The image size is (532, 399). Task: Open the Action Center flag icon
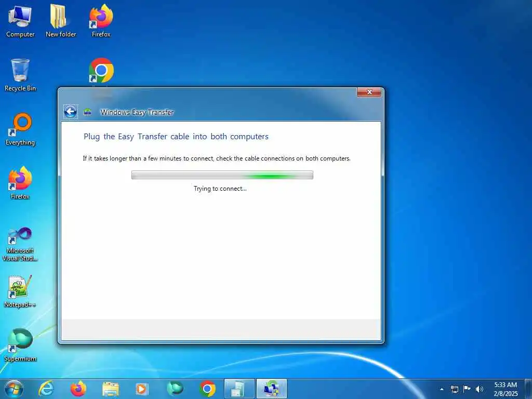click(x=467, y=389)
